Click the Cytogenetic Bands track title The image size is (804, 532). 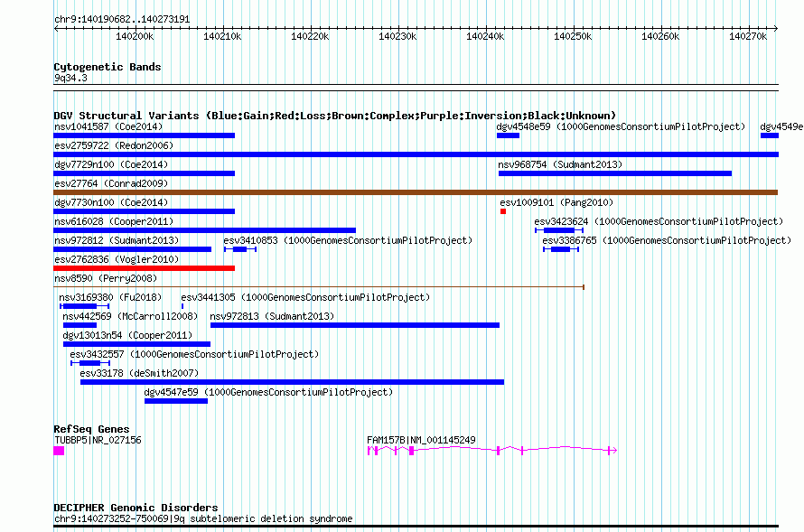click(108, 67)
